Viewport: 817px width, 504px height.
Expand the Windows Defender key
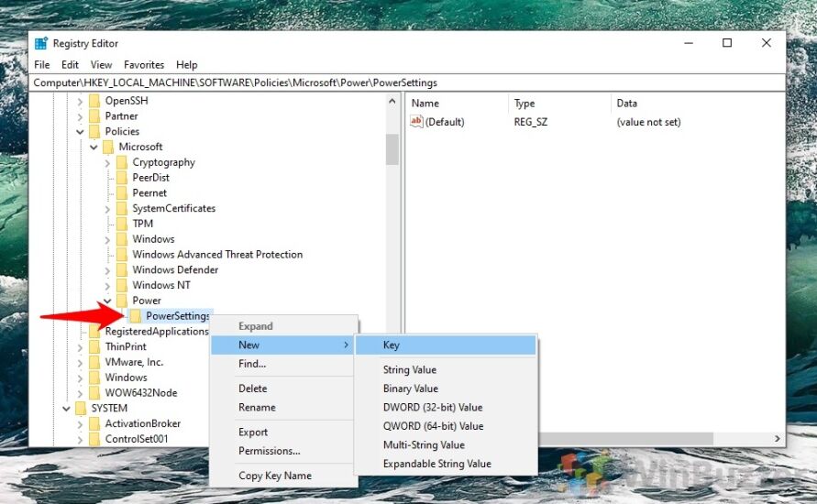[107, 270]
